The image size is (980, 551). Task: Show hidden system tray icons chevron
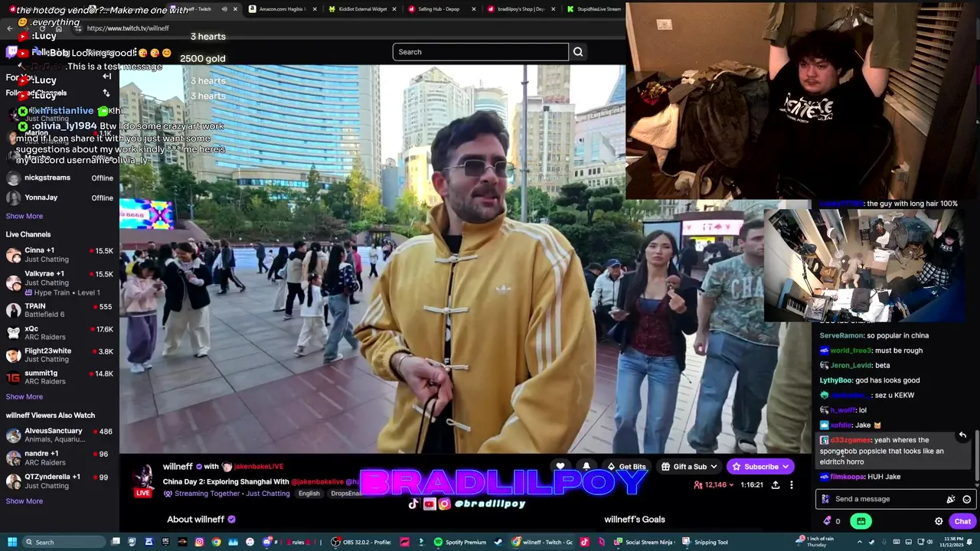[x=860, y=542]
